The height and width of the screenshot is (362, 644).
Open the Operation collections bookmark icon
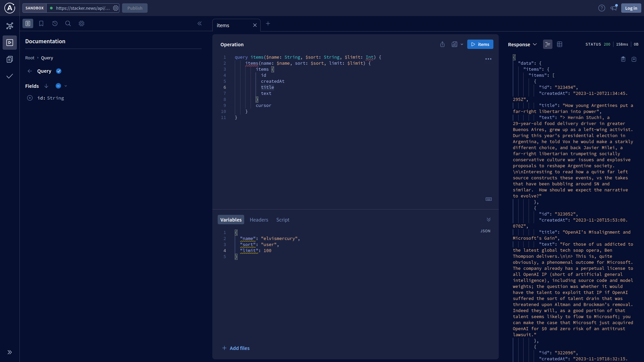(41, 23)
